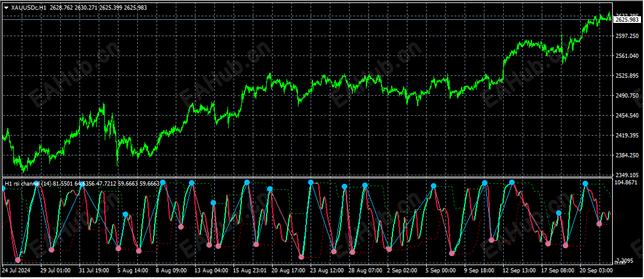Click the 29 Jul 01:00 time label

tap(55, 271)
